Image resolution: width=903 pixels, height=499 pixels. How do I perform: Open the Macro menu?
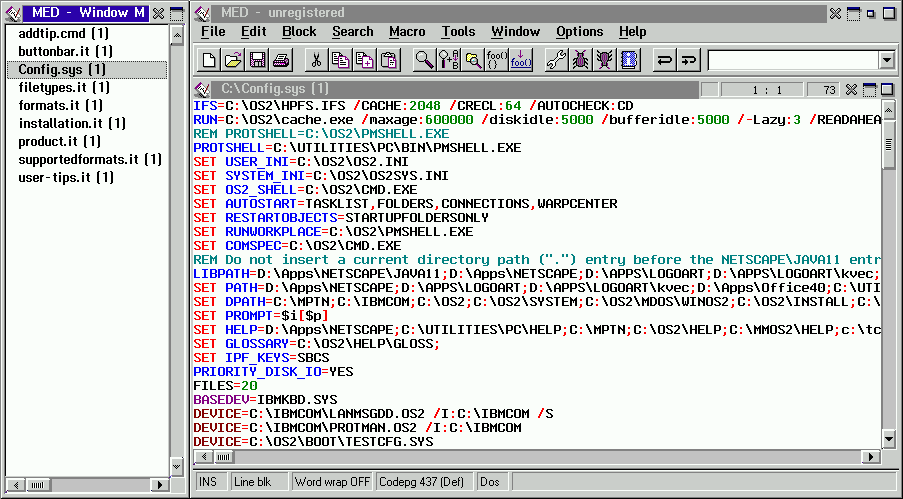tap(407, 32)
